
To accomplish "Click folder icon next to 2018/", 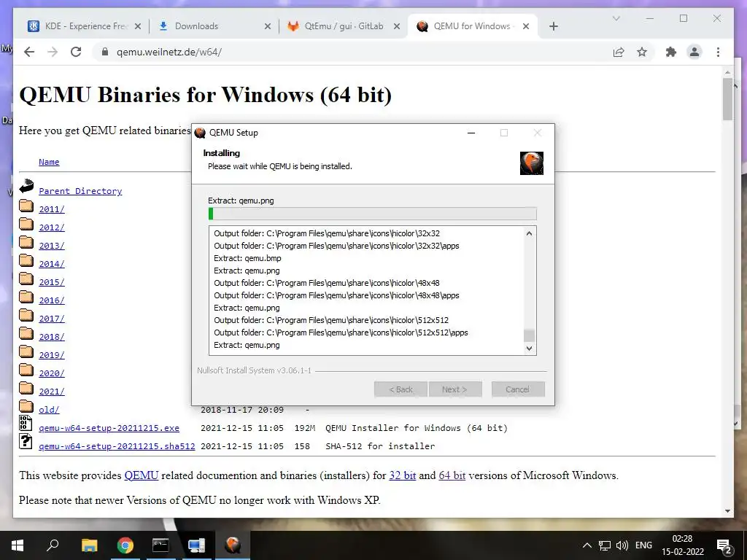I will [x=26, y=333].
